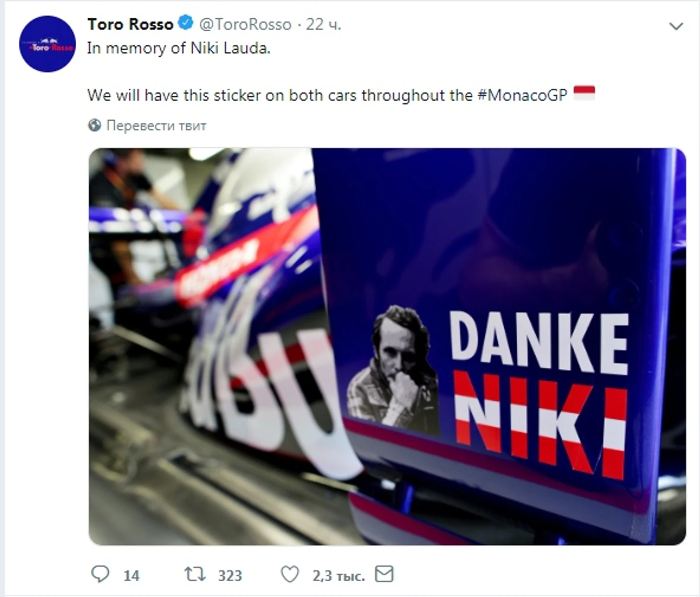Click the Перевести твит link
Viewport: 700px width, 597px height.
(x=156, y=126)
